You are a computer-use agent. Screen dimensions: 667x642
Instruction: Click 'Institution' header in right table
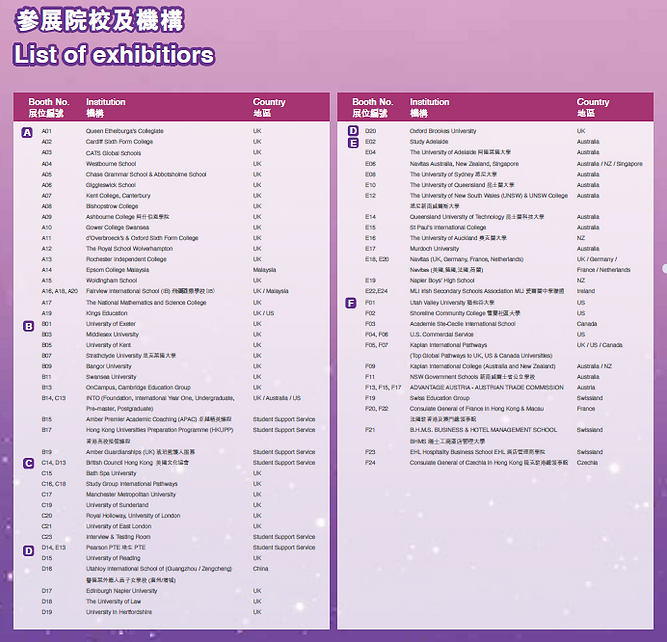pos(429,102)
